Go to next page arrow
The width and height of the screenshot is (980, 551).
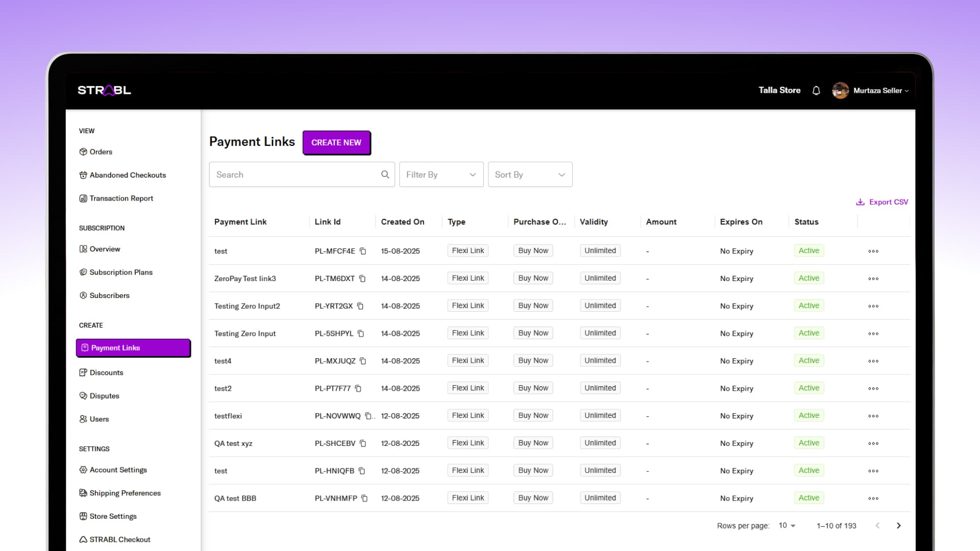(x=899, y=525)
